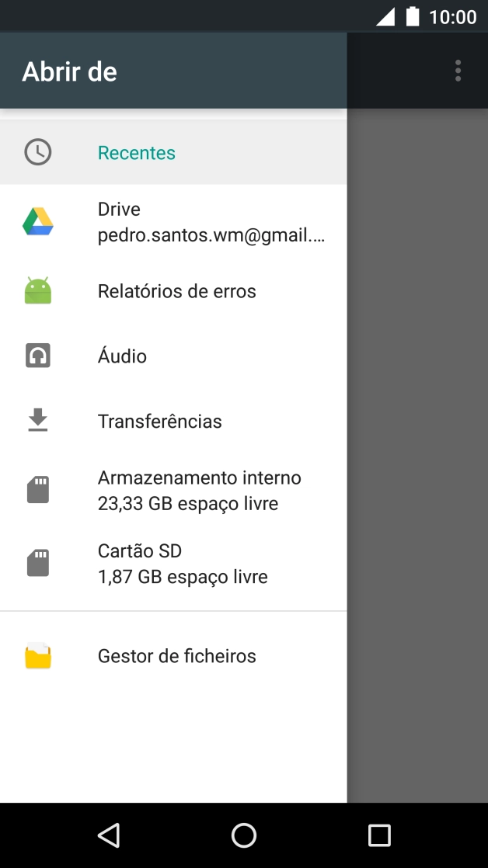488x868 pixels.
Task: Click the Android robot icon for Relatórios de erros
Action: tap(38, 290)
